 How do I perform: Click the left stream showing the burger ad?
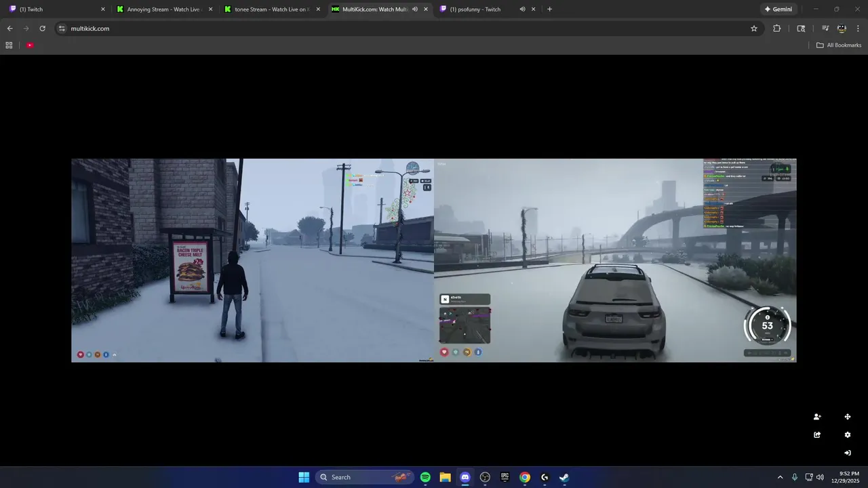252,260
